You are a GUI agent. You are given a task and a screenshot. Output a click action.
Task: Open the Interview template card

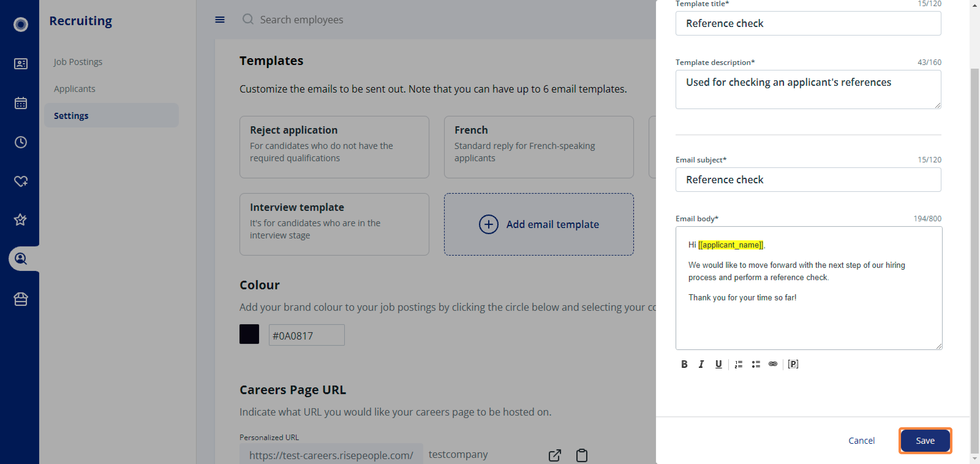334,224
